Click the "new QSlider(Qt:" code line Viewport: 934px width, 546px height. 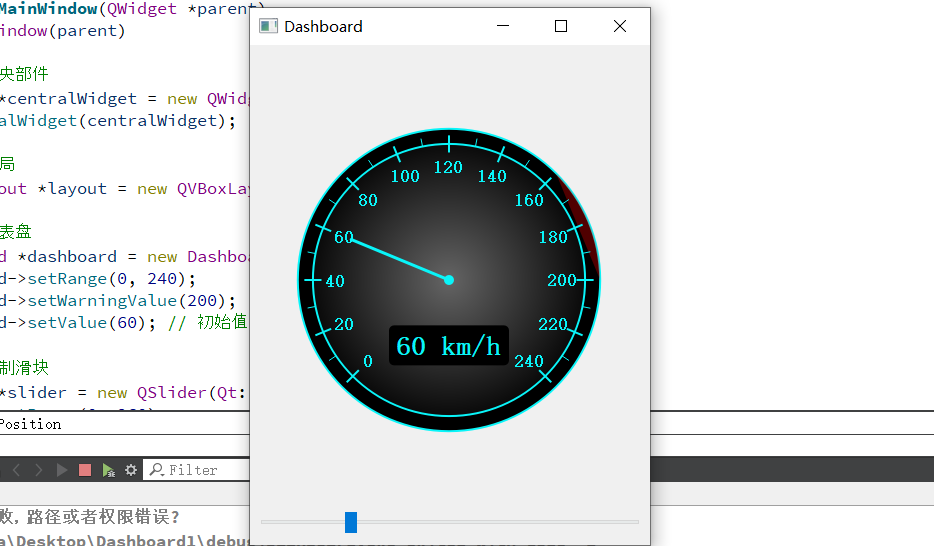123,393
